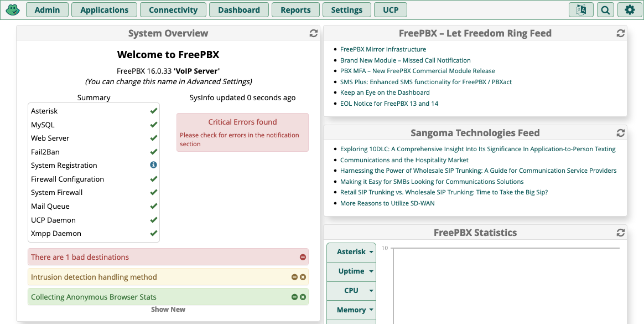Open the Connectivity menu
Screen dimensions: 644x324
point(173,10)
